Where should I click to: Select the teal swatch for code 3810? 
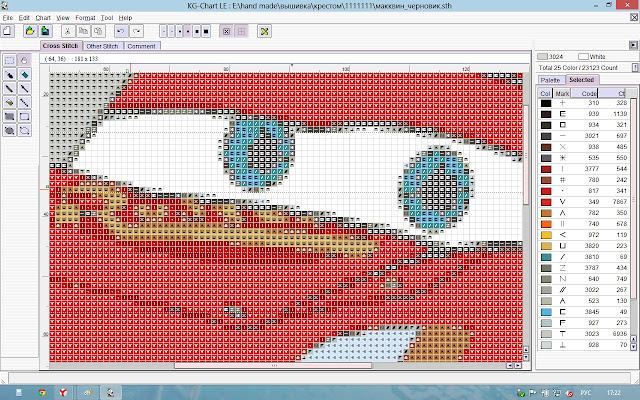click(546, 257)
